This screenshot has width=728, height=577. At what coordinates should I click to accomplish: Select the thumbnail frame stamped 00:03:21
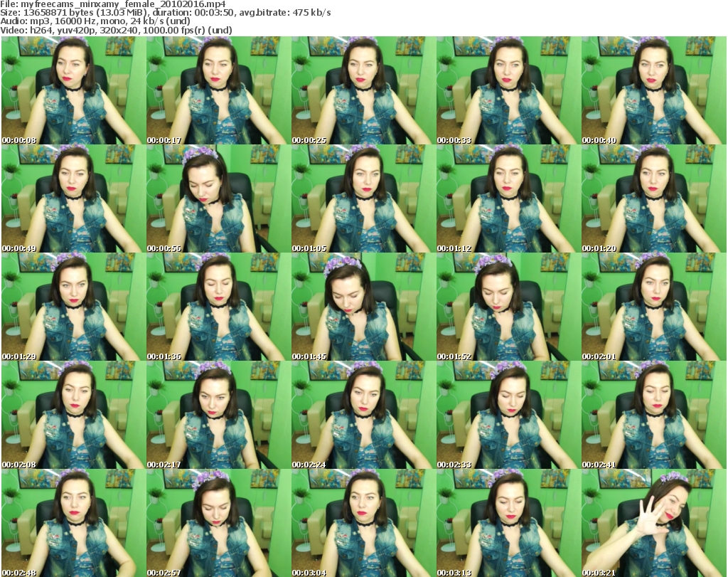(x=654, y=523)
